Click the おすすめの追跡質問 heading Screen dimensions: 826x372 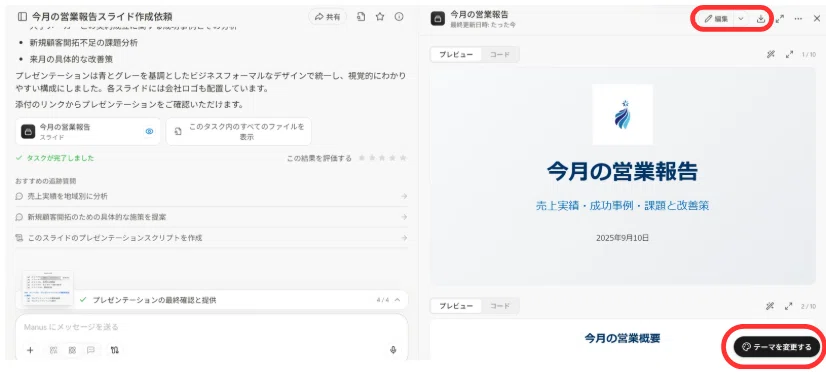46,180
